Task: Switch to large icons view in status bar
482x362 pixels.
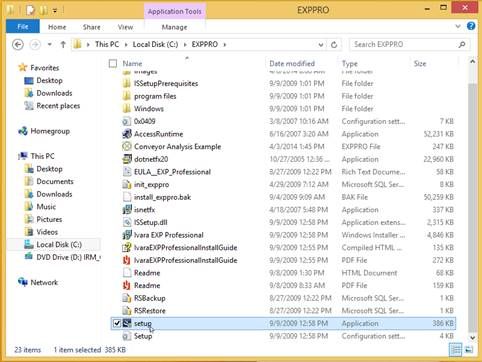Action: point(469,350)
